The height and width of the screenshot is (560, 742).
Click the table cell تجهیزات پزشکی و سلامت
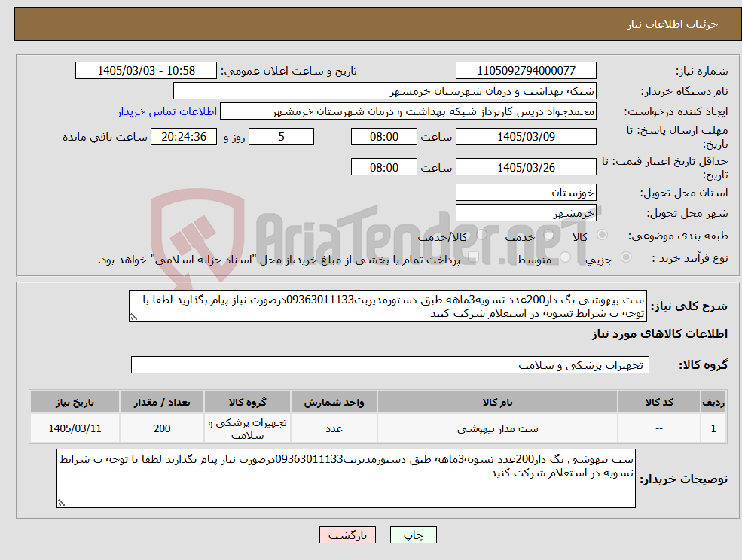248,428
